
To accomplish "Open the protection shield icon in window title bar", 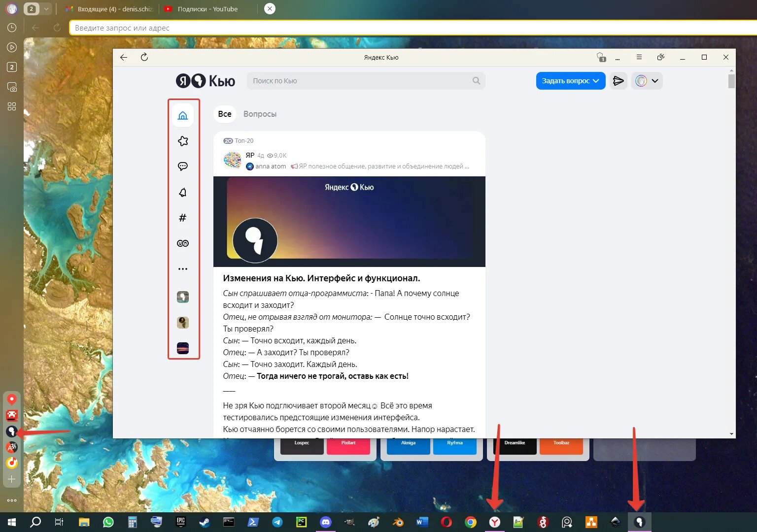I will (x=601, y=57).
